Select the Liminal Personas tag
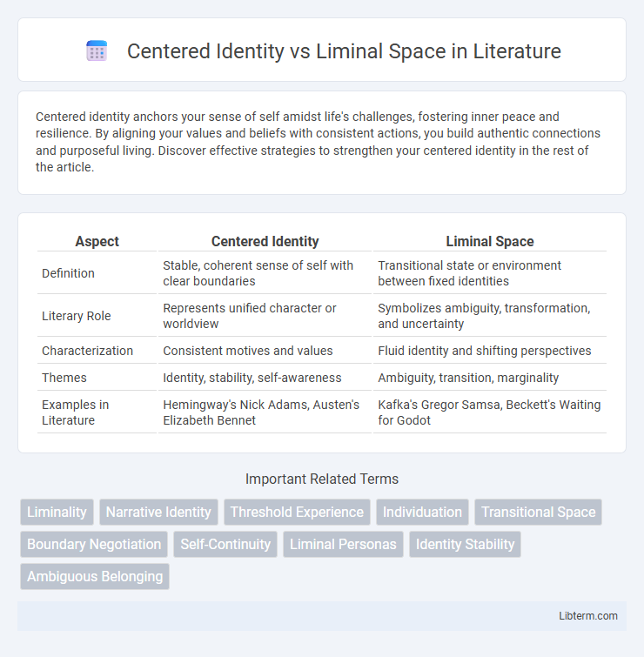Image resolution: width=644 pixels, height=657 pixels. tap(343, 544)
